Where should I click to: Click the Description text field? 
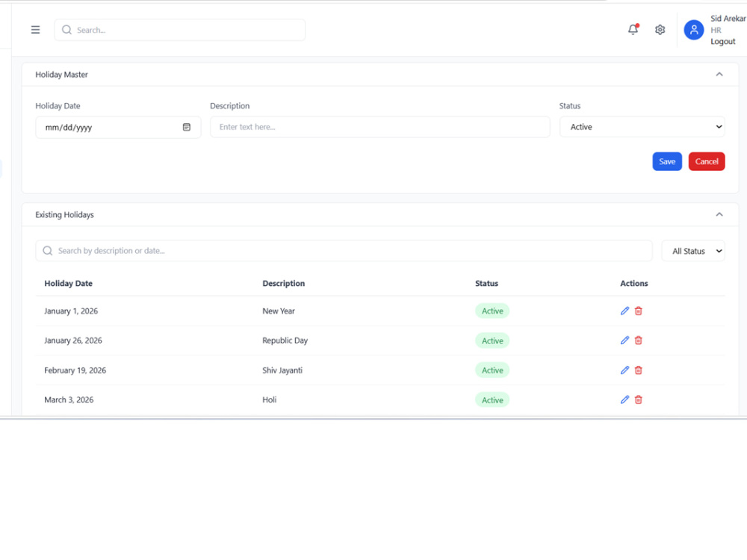(x=379, y=127)
